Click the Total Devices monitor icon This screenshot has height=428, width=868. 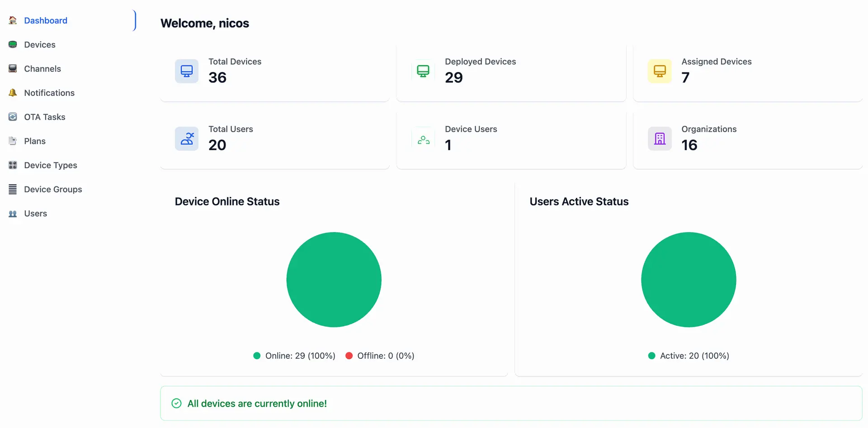pyautogui.click(x=186, y=71)
